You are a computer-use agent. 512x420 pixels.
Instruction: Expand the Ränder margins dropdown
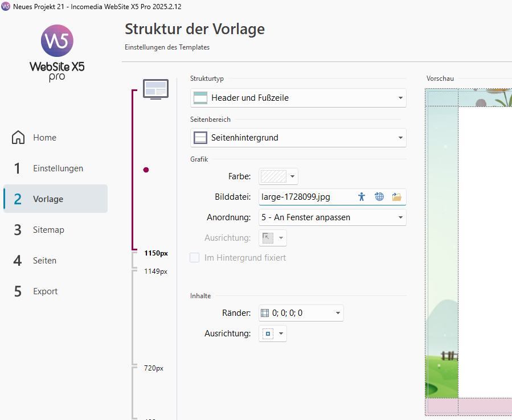click(x=301, y=313)
